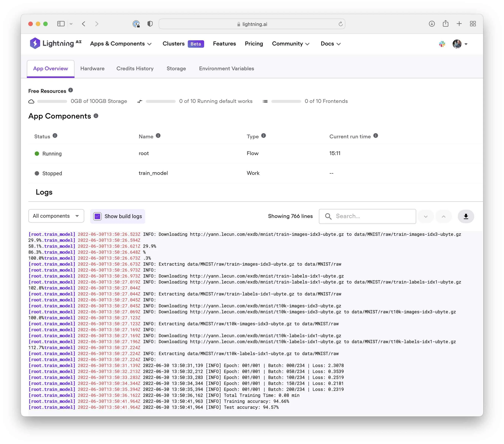
Task: Reload the page with the refresh icon
Action: [340, 24]
